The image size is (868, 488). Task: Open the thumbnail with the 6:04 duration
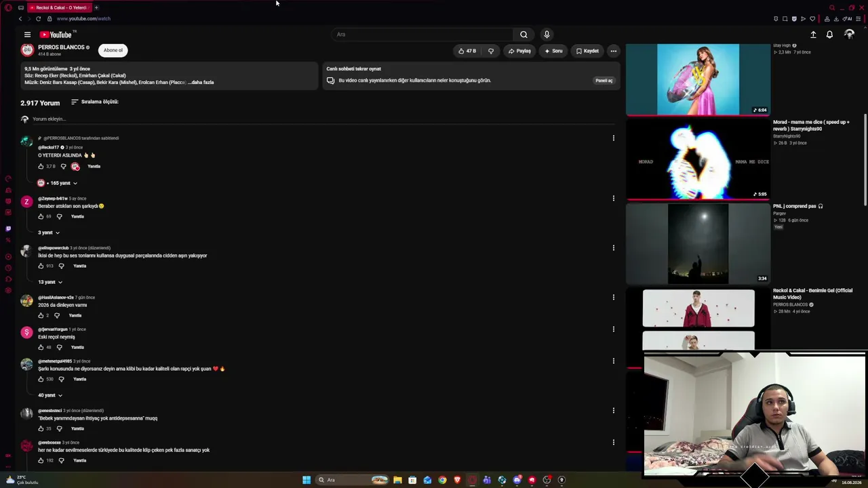tap(698, 80)
